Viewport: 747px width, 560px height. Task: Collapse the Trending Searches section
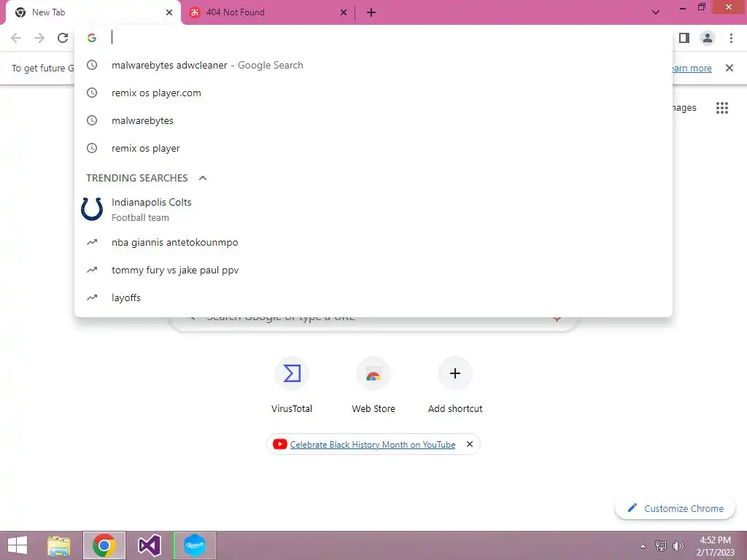203,178
